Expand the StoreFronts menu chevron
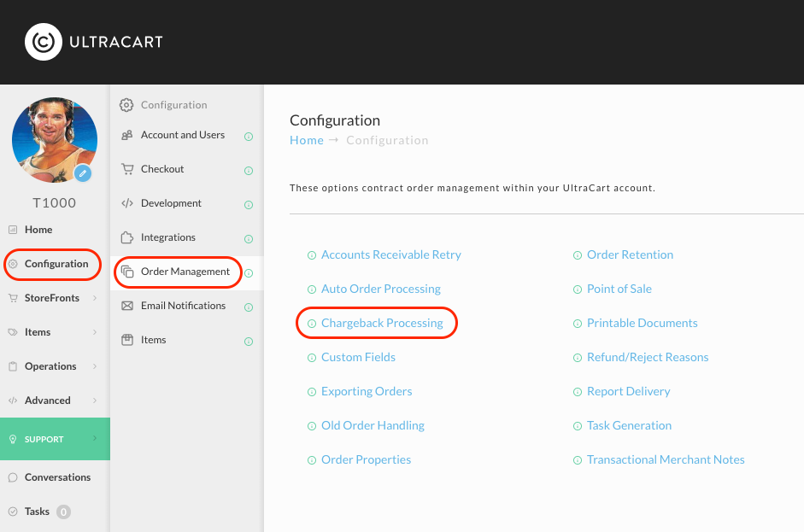Viewport: 804px width, 532px height. pos(95,298)
